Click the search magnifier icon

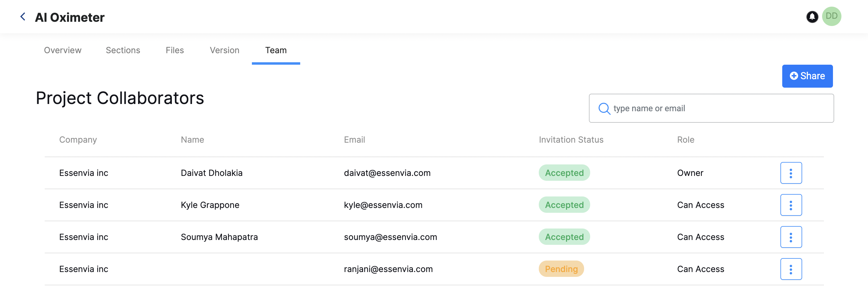[x=604, y=109]
